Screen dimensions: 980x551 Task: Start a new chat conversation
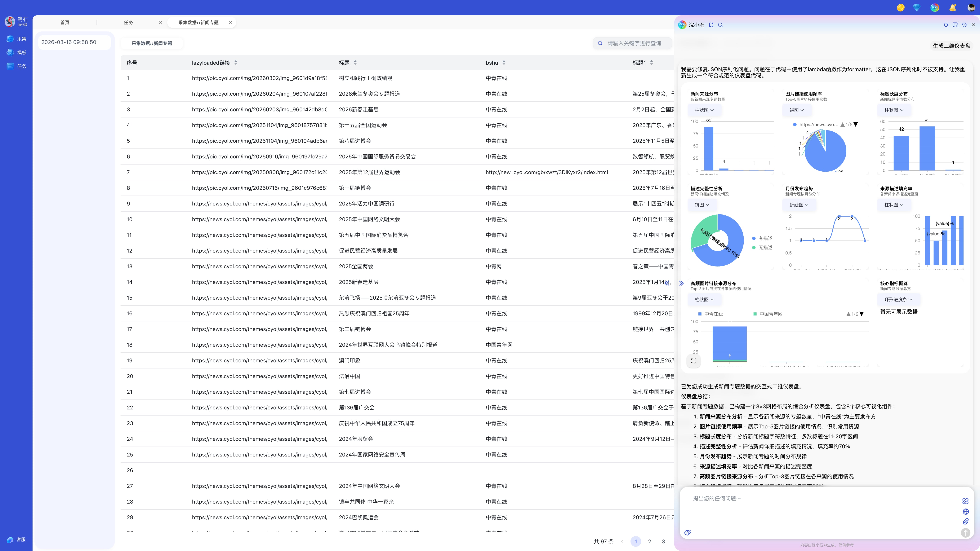(955, 25)
